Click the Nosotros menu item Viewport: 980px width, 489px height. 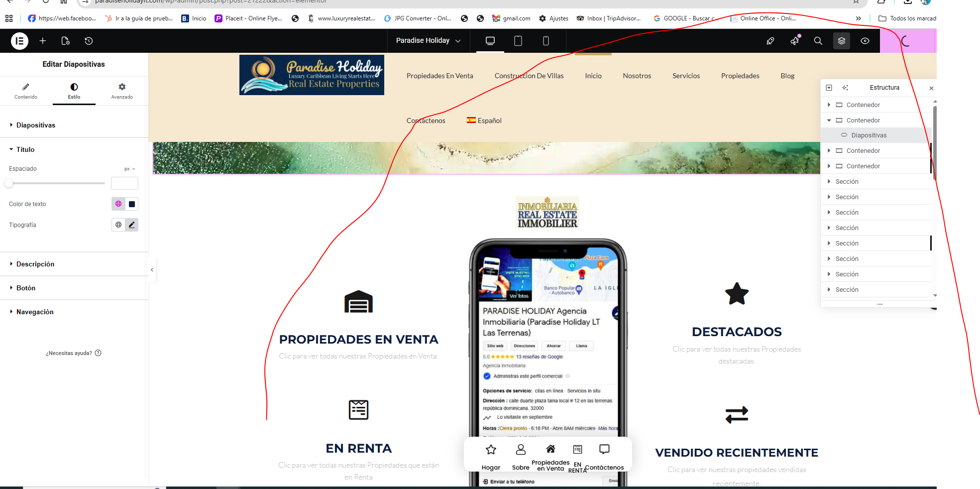pyautogui.click(x=637, y=76)
